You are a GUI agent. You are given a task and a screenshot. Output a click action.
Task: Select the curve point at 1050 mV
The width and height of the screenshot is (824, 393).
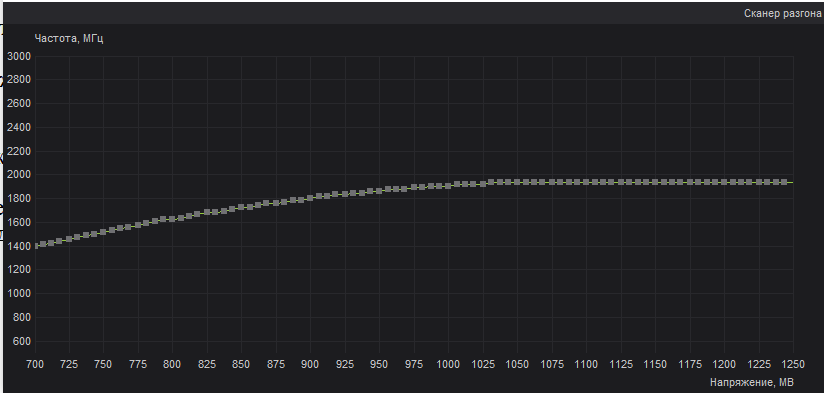pos(517,182)
